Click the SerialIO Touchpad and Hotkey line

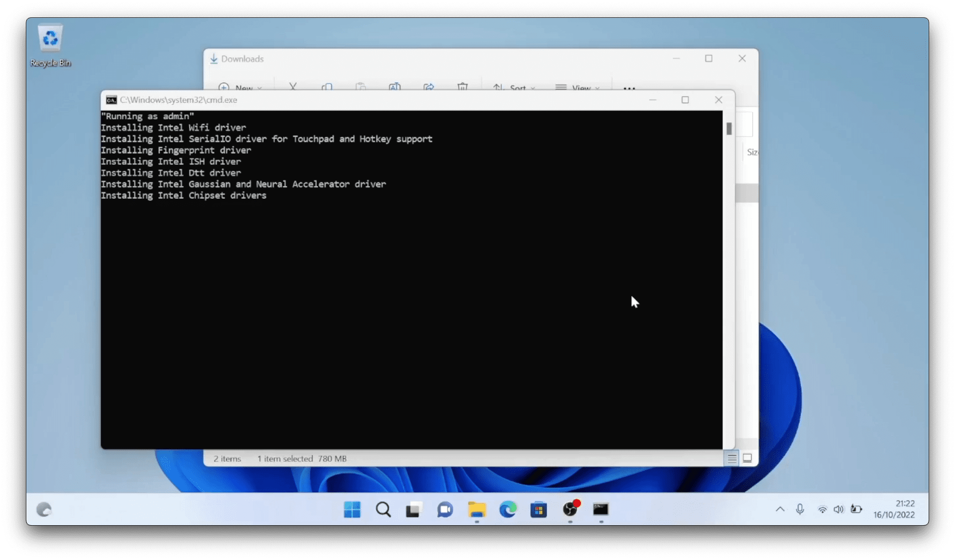click(267, 139)
